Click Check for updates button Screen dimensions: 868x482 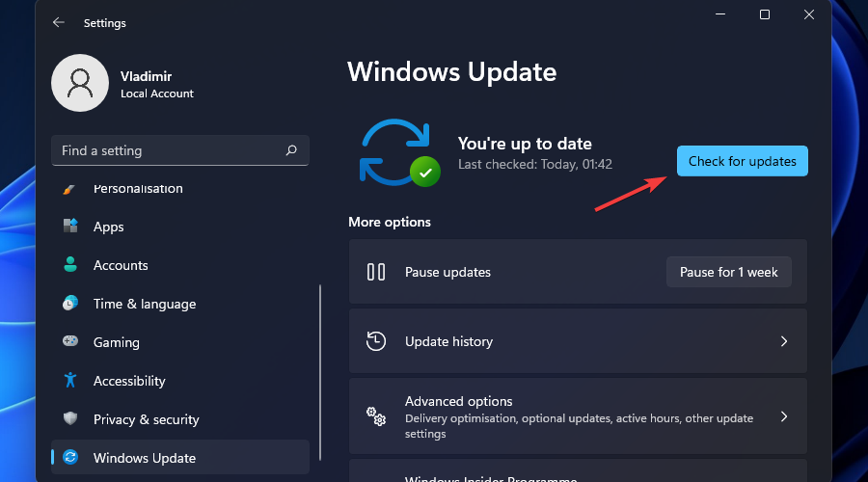coord(743,161)
